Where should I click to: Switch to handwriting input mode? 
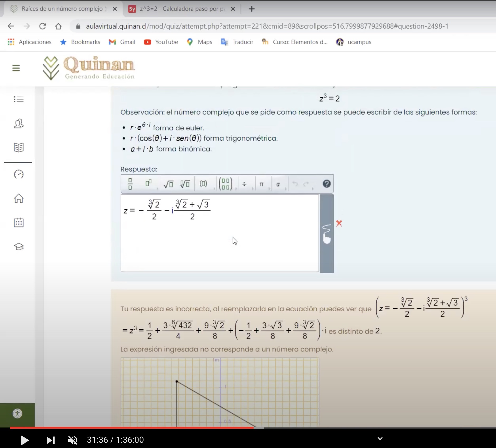coord(327,234)
